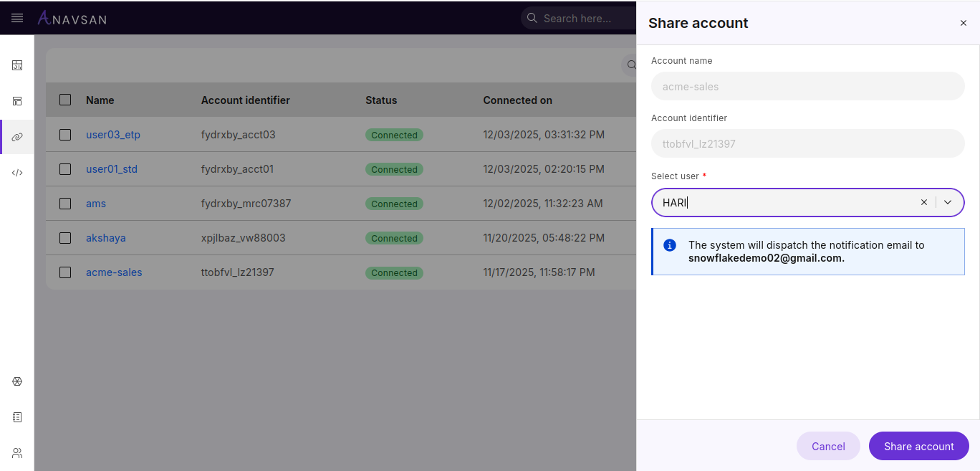Screen dimensions: 980x471
Task: Open the notebook icon in sidebar
Action: point(17,417)
